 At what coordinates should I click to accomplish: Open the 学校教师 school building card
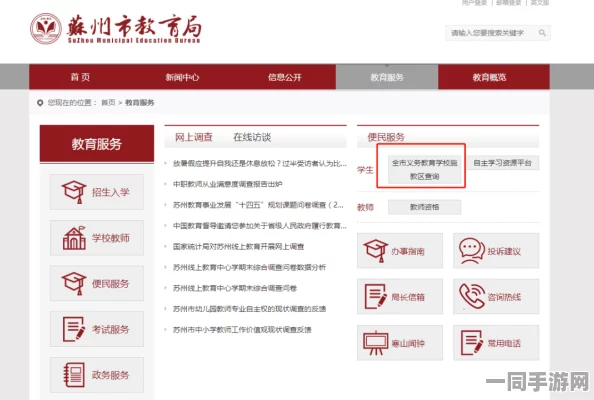(97, 238)
